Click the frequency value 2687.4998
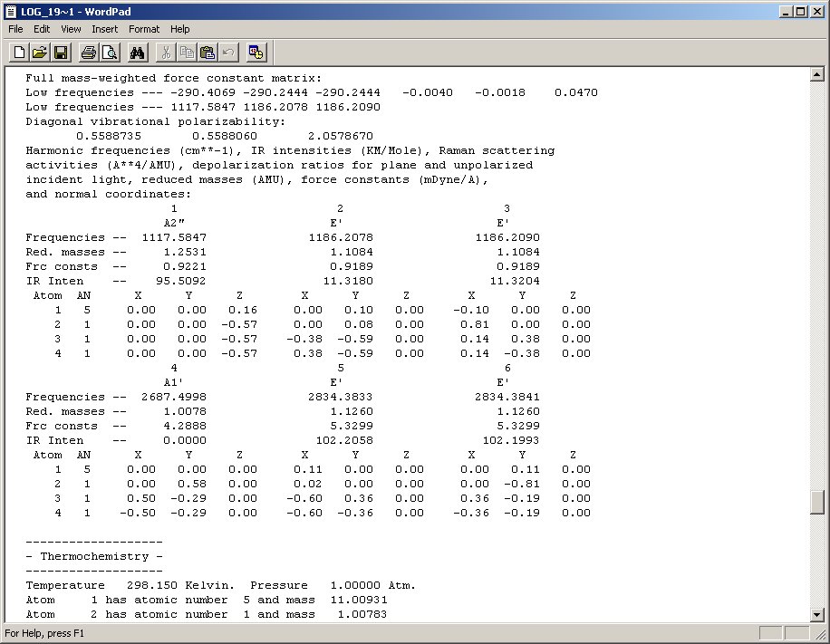This screenshot has height=644, width=830. [174, 397]
